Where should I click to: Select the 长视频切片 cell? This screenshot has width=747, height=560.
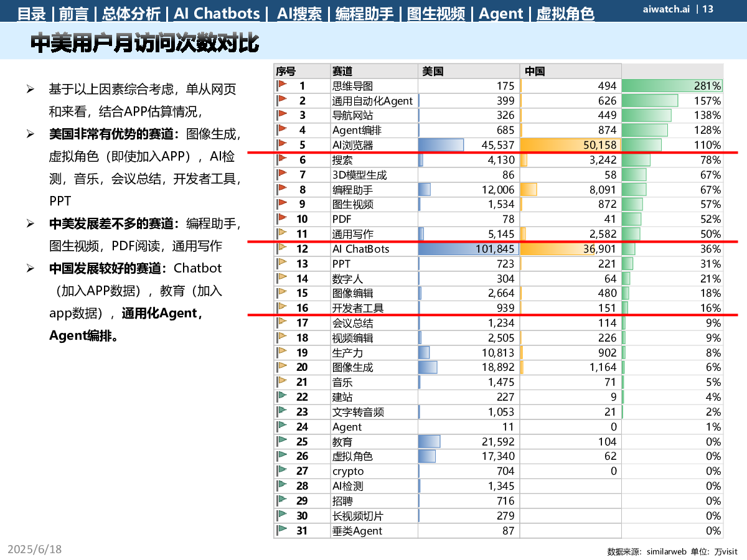click(x=374, y=516)
